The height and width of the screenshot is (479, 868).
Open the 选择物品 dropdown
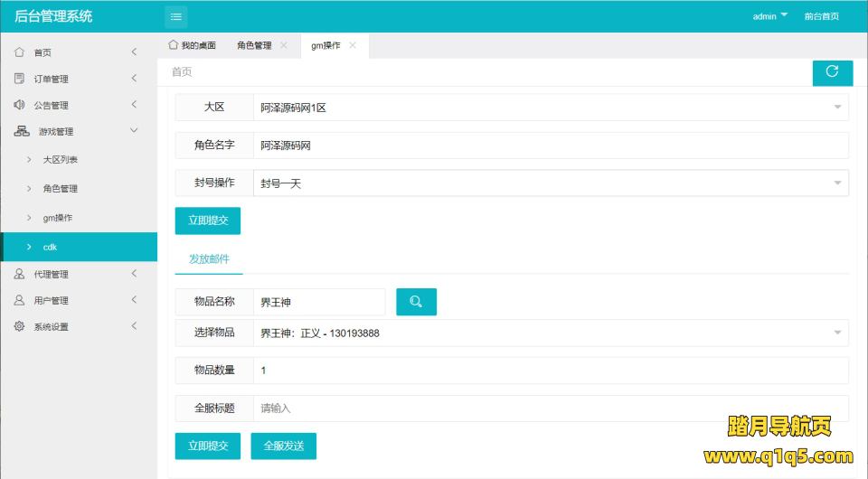pos(550,333)
